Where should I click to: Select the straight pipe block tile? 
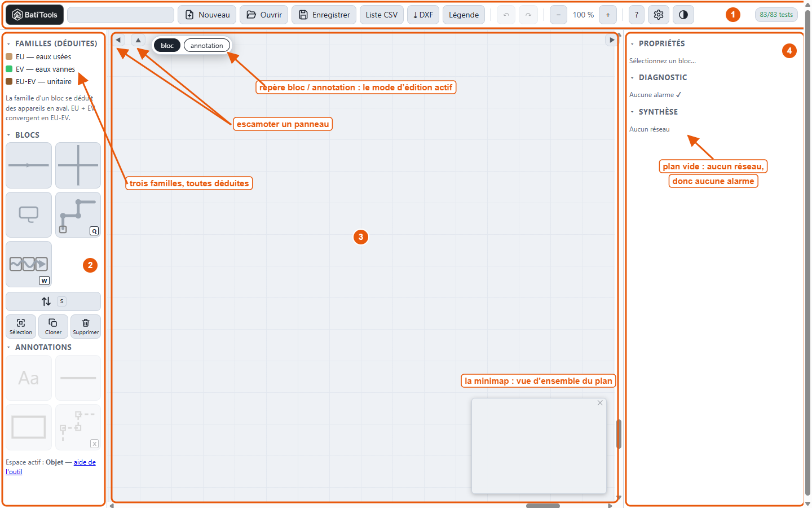point(29,165)
